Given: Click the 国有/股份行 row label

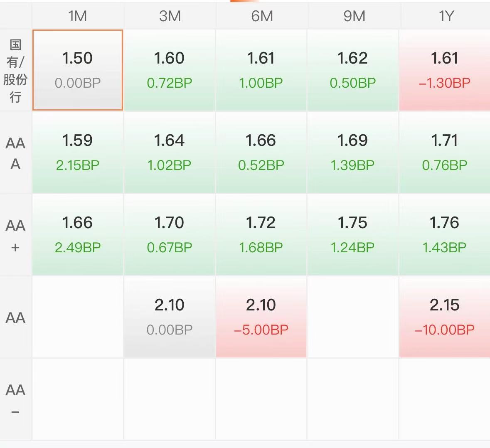Looking at the screenshot, I should coord(16,71).
